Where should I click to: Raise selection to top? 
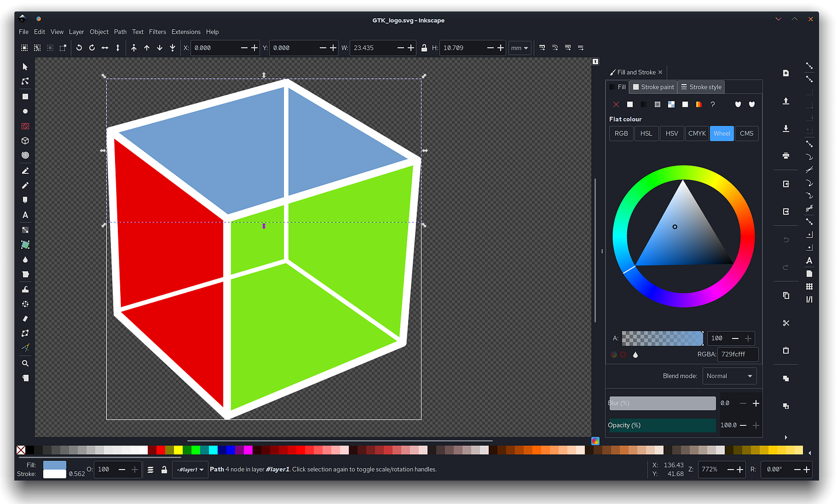pos(134,48)
